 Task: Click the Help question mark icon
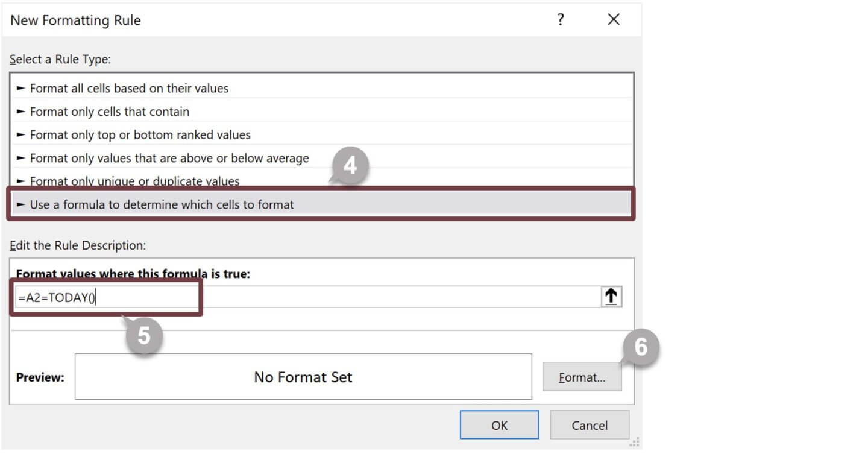[x=561, y=19]
